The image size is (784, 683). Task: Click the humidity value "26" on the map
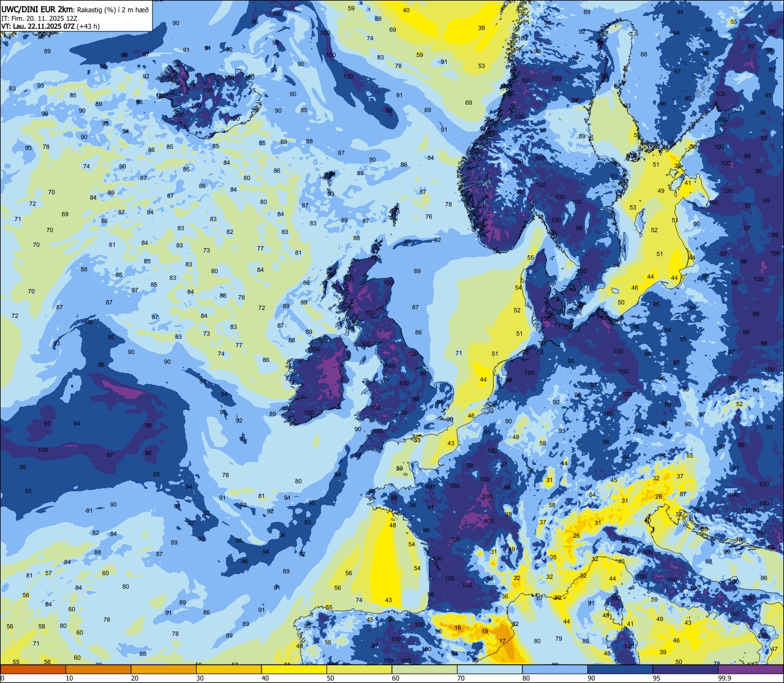point(576,535)
